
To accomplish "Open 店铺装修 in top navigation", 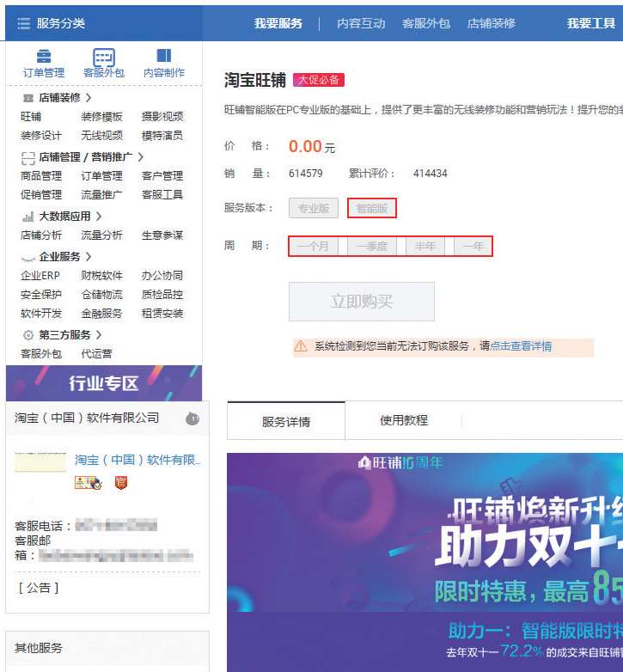I will click(491, 23).
